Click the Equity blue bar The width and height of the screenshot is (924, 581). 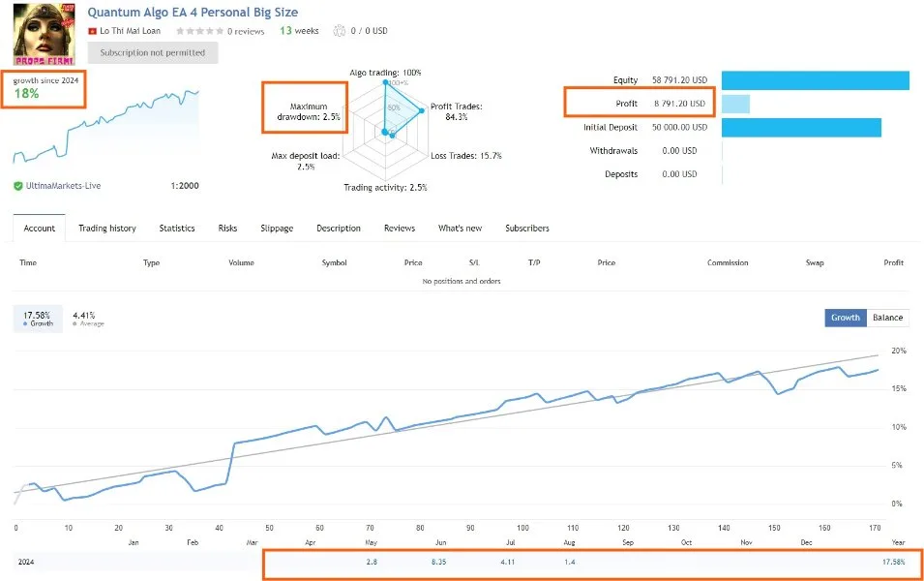815,80
